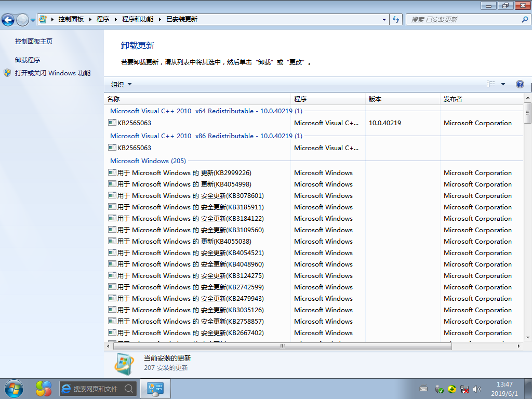Expand the arrow after 程序 breadcrumb

tap(115, 19)
